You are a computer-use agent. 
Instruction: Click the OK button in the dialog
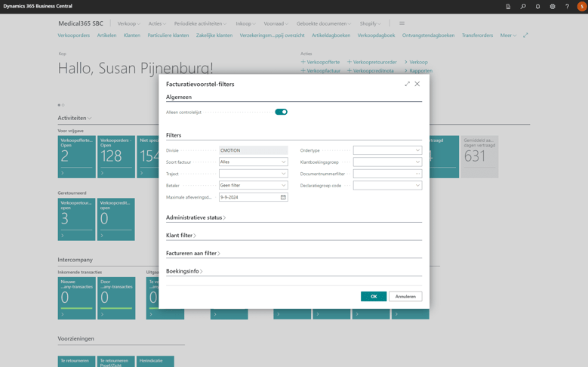click(374, 297)
